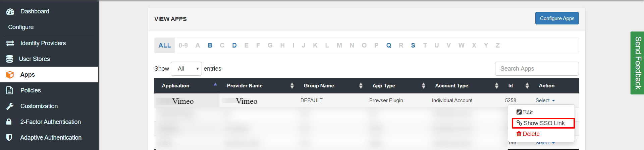Select the ALL alphabet filter
Viewport: 644px width, 150px height.
(165, 45)
